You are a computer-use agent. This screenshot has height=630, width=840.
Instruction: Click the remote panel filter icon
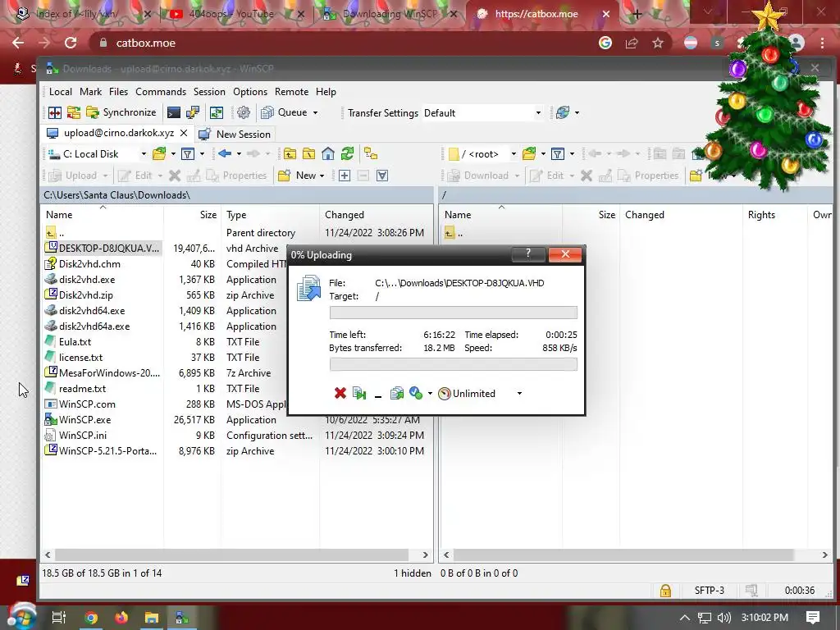pos(558,154)
